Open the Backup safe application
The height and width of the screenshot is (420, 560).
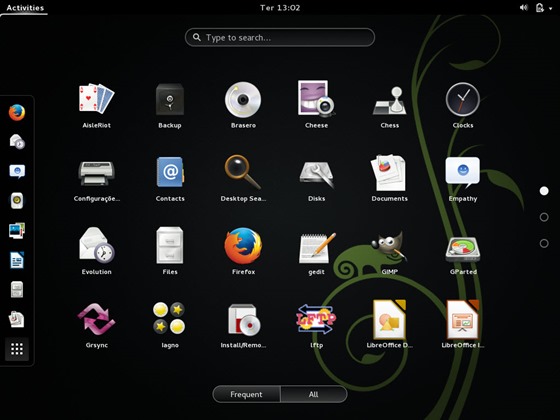170,100
